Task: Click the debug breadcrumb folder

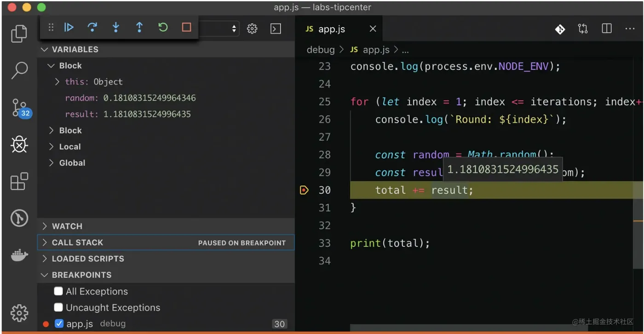Action: click(x=321, y=50)
